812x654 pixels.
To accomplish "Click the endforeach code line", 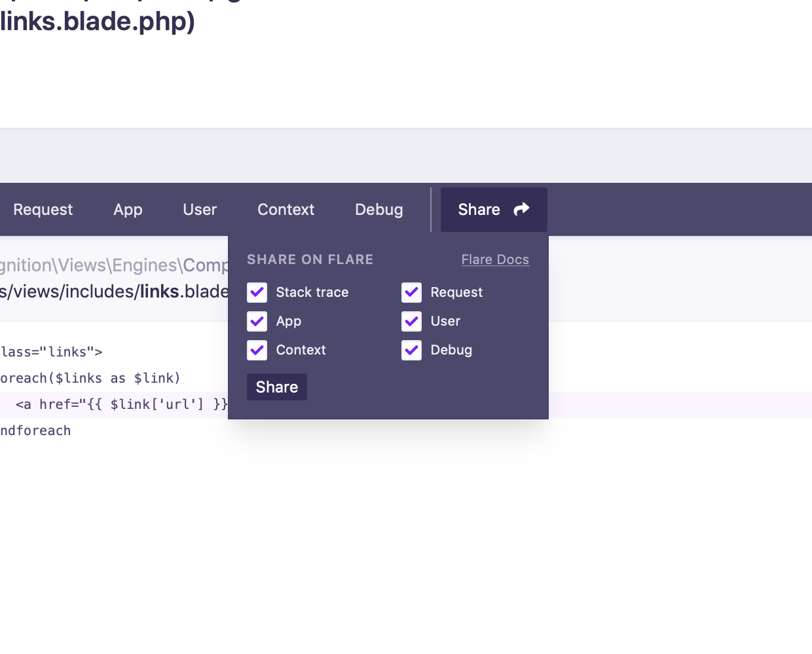I will [35, 431].
